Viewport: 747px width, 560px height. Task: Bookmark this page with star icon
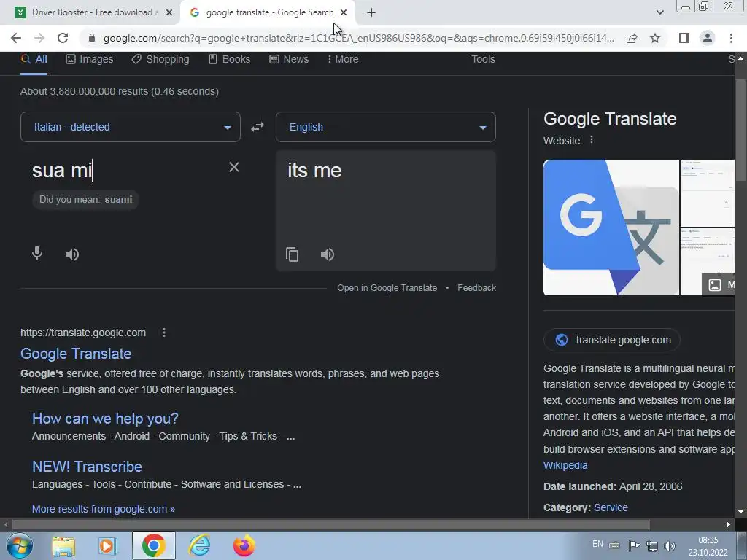(x=655, y=38)
